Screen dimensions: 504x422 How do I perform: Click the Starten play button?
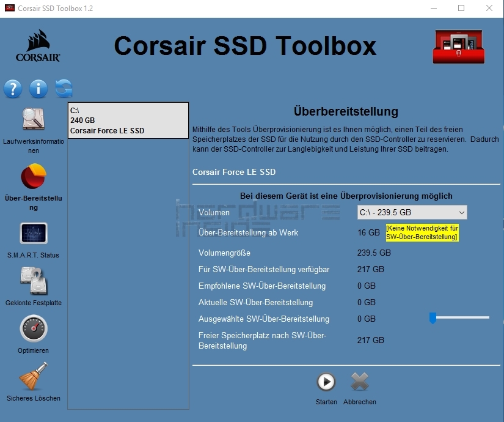(326, 382)
